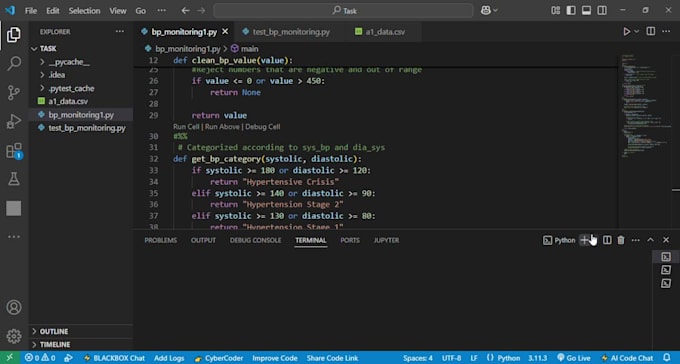This screenshot has height=364, width=680.
Task: Open the View menu
Action: click(118, 10)
